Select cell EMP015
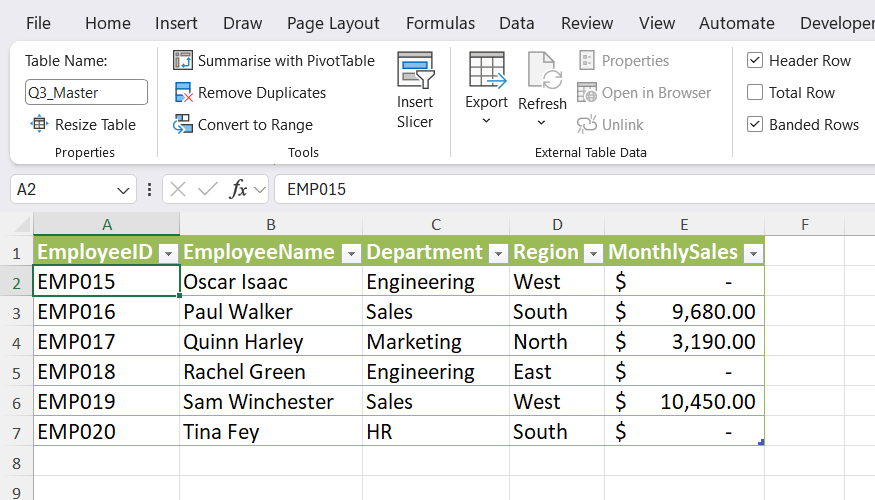 (107, 281)
